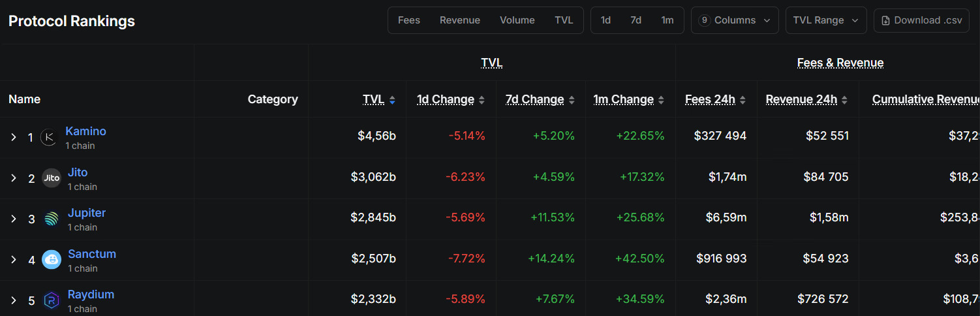Click Jito's Fees 24h $1,74m
980x316 pixels.
coord(727,177)
